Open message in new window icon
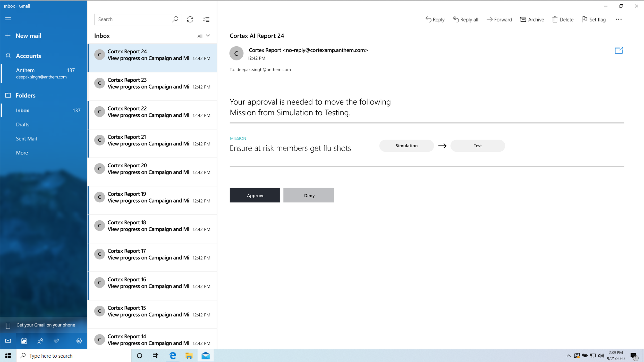Screen dimensions: 644x362 pos(618,50)
